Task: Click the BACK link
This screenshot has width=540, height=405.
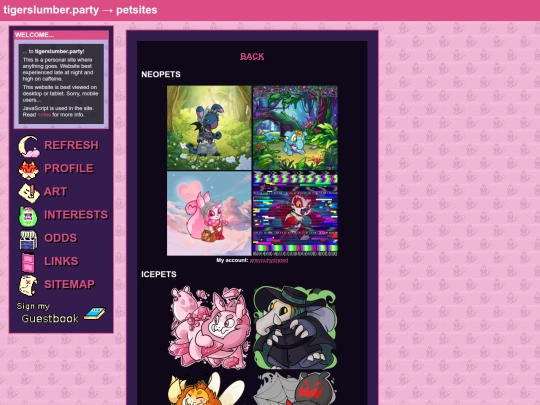Action: pos(252,56)
